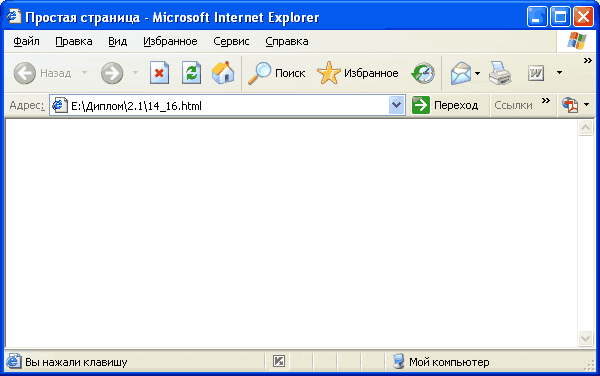Maximize the Internet Explorer window

(x=560, y=17)
